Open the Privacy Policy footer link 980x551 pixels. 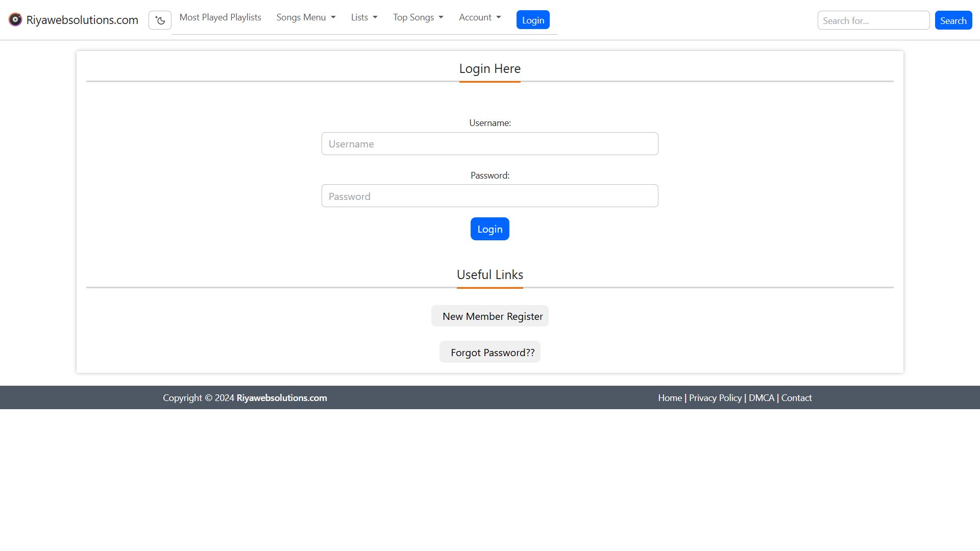point(715,398)
